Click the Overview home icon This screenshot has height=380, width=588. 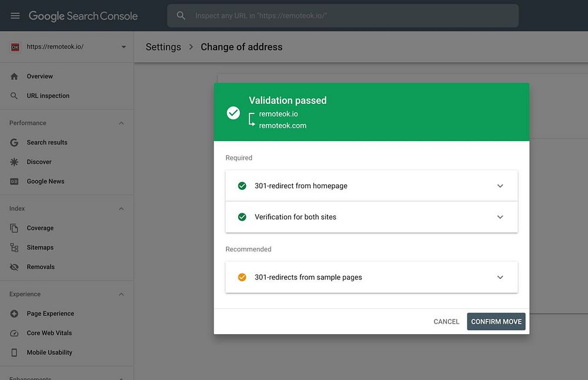click(x=15, y=76)
